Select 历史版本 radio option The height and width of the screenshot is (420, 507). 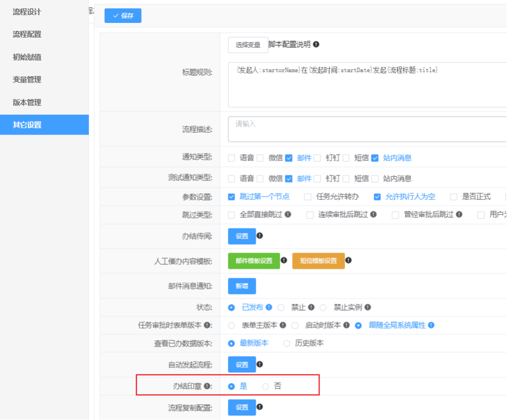pos(287,343)
